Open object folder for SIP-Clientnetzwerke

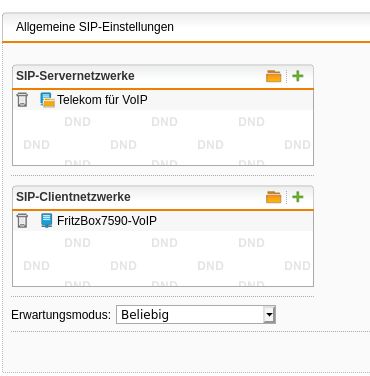[x=273, y=197]
